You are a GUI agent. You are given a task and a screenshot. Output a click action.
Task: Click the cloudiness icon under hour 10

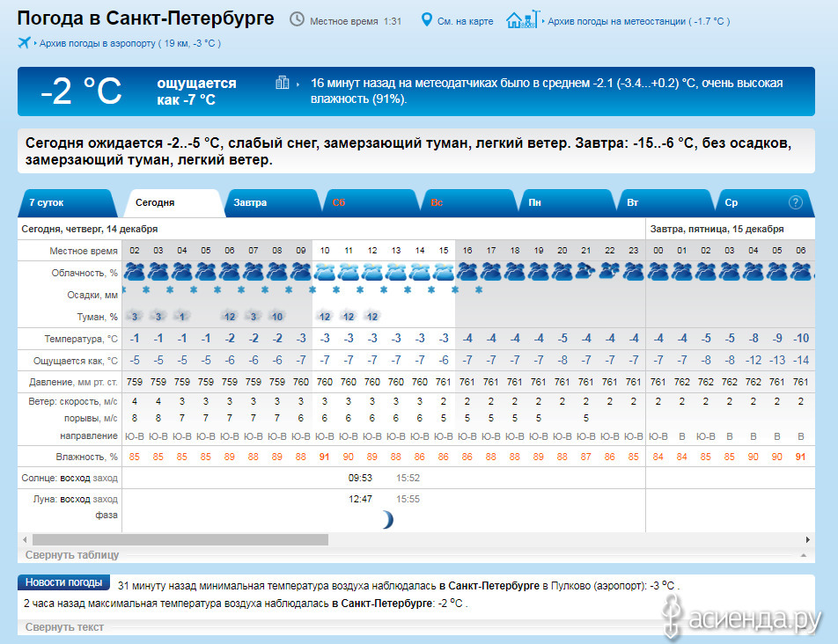tap(325, 272)
